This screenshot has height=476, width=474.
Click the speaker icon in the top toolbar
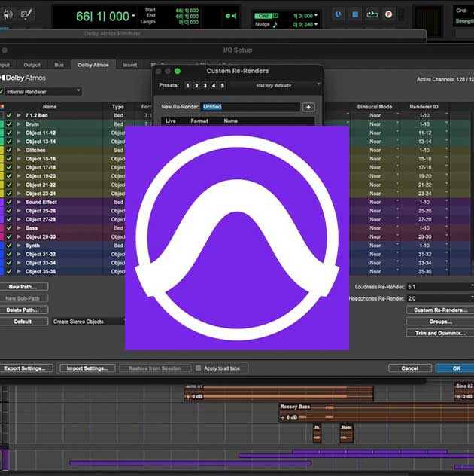[x=8, y=14]
